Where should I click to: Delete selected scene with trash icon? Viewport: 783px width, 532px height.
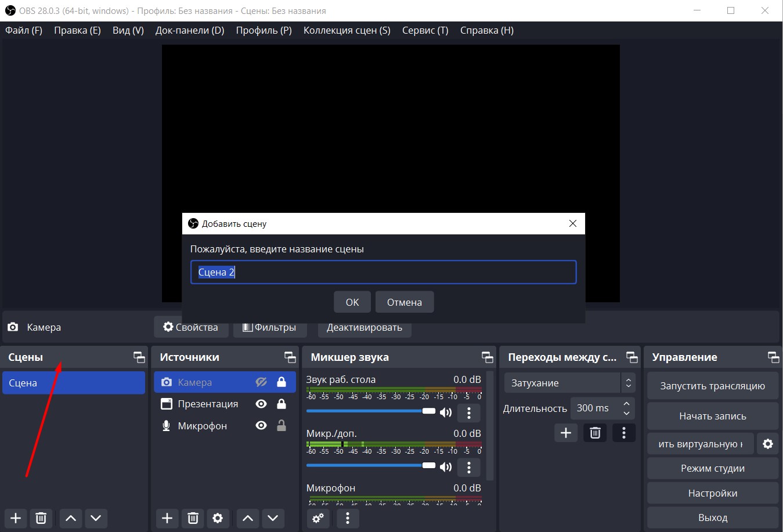41,518
